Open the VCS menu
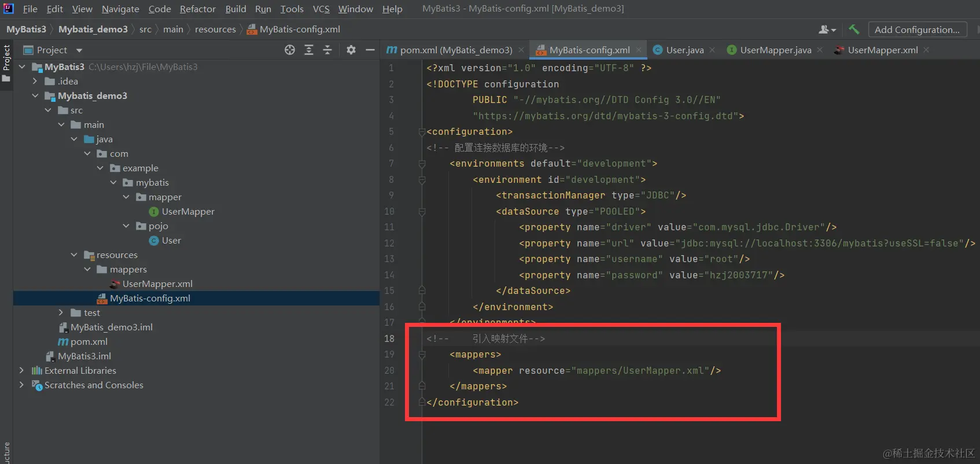The height and width of the screenshot is (464, 980). point(321,9)
